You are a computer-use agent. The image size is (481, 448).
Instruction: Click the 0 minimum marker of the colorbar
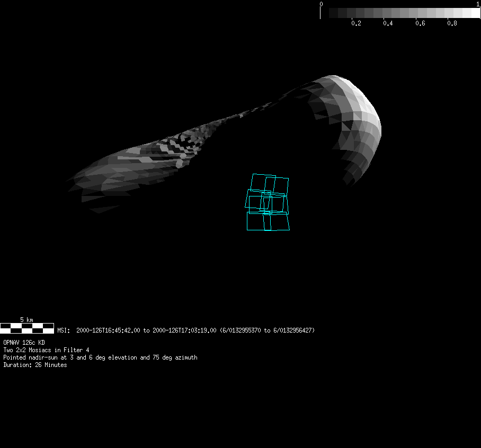321,4
